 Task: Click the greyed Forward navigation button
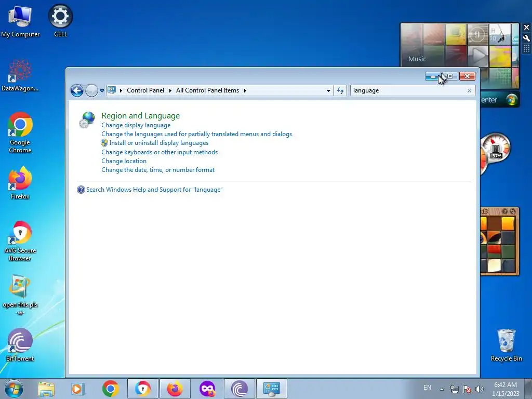coord(91,90)
